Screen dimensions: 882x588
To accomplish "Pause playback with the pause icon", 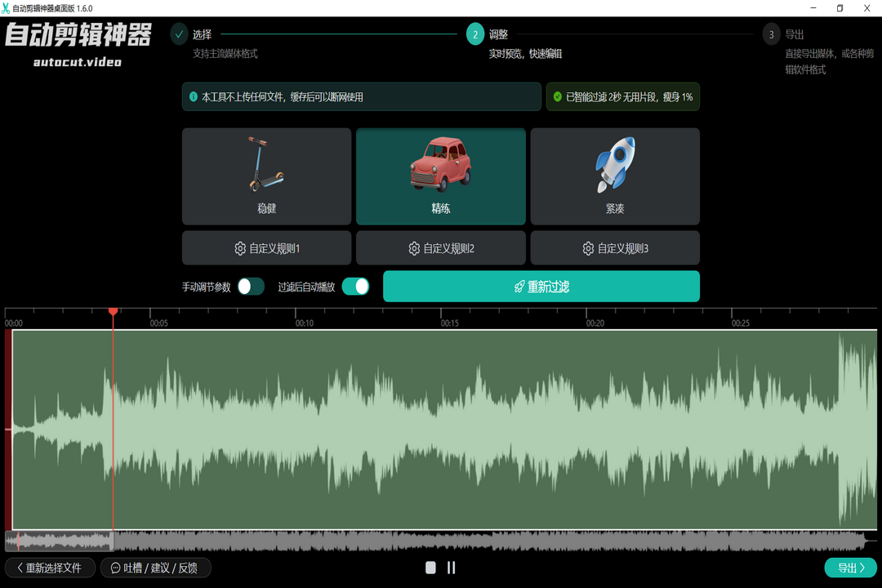I will pos(451,568).
